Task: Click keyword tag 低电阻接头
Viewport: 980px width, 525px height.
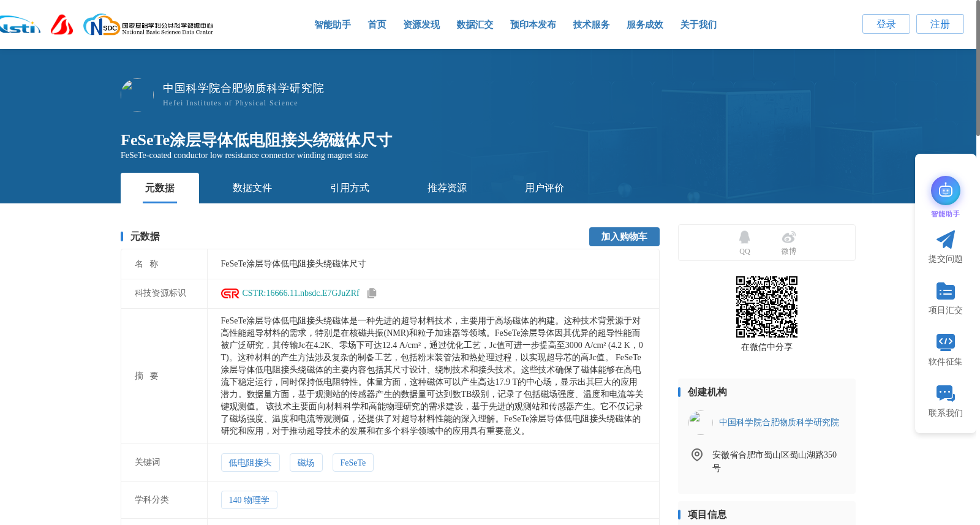Action: tap(250, 463)
